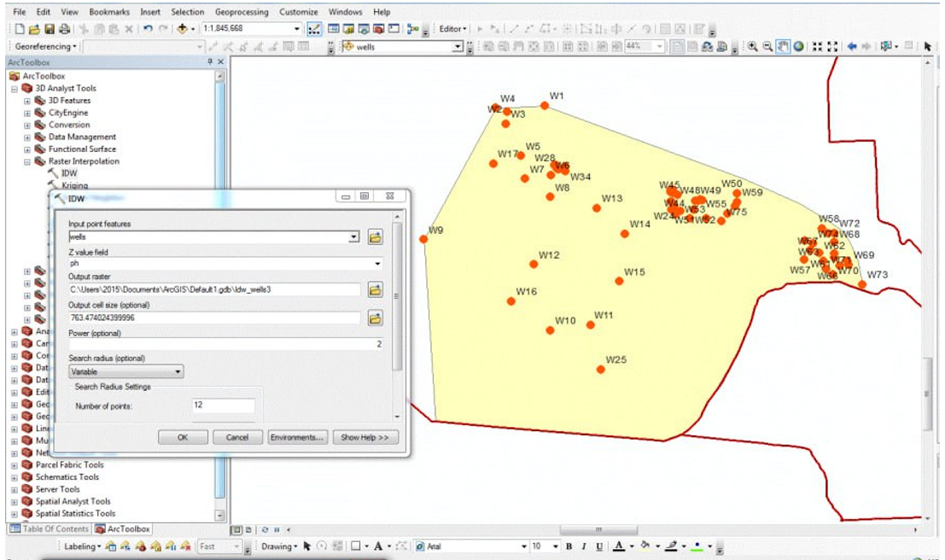The image size is (945, 560).
Task: Save the map using the floppy disk icon
Action: click(50, 29)
